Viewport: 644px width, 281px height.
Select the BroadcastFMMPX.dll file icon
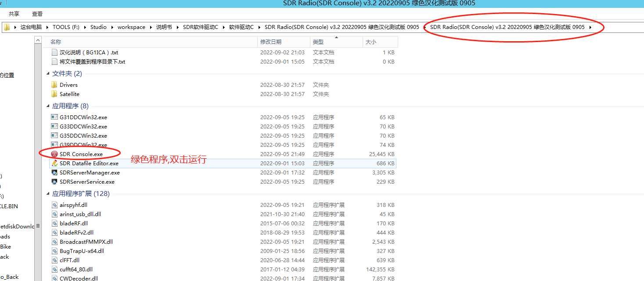pos(54,242)
